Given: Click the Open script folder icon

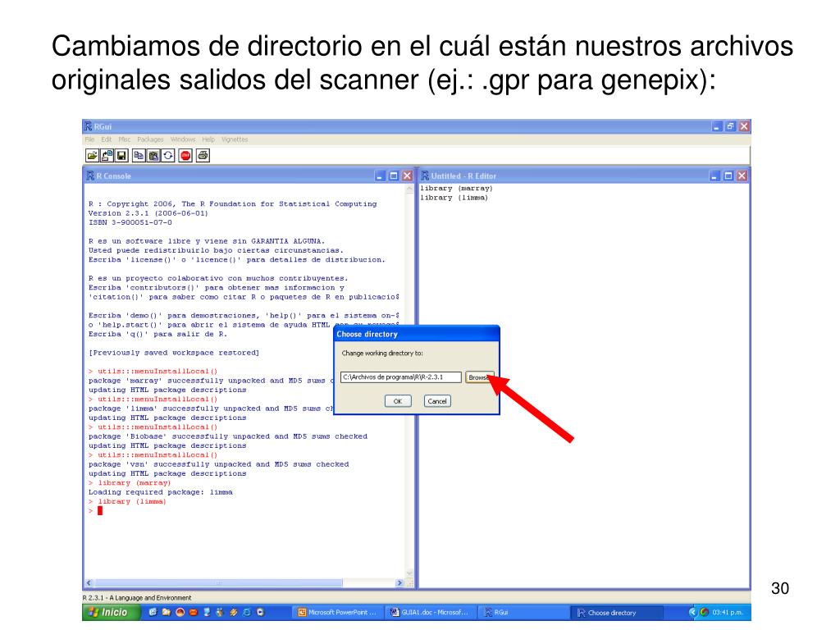Looking at the screenshot, I should coord(92,156).
